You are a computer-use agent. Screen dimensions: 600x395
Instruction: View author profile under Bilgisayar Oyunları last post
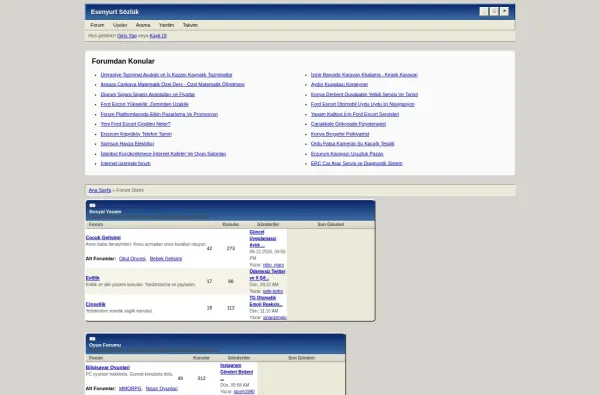coord(244,392)
